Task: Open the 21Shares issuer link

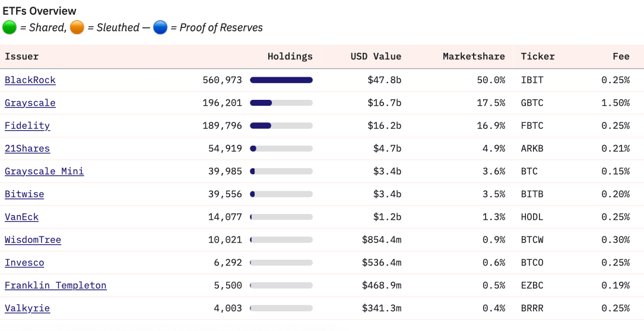Action: (x=27, y=149)
